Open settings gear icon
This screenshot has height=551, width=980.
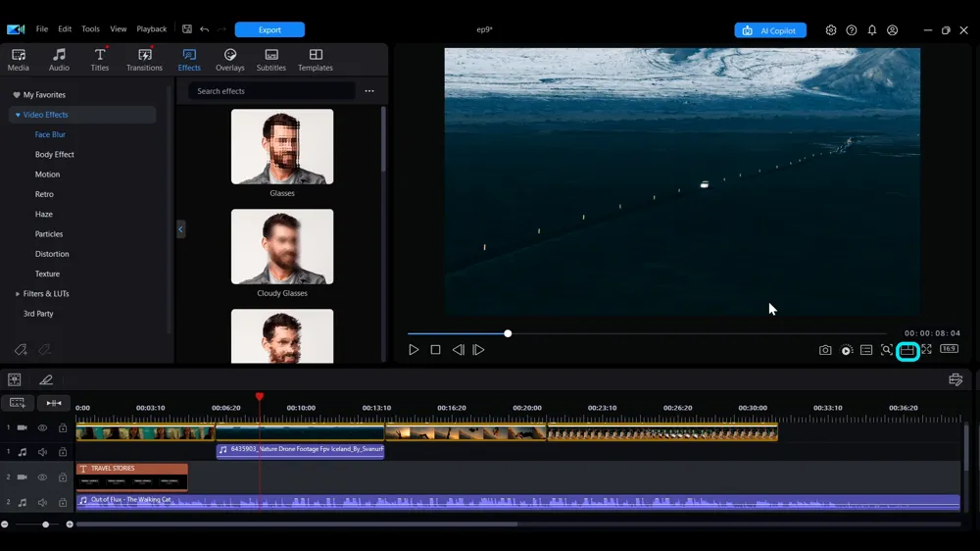[x=831, y=30]
